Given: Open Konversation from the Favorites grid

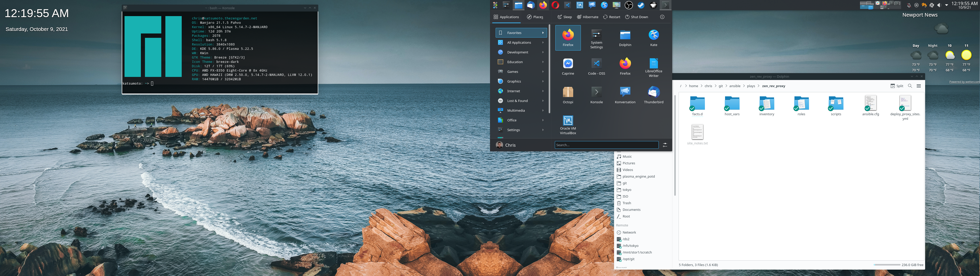Looking at the screenshot, I should (625, 95).
